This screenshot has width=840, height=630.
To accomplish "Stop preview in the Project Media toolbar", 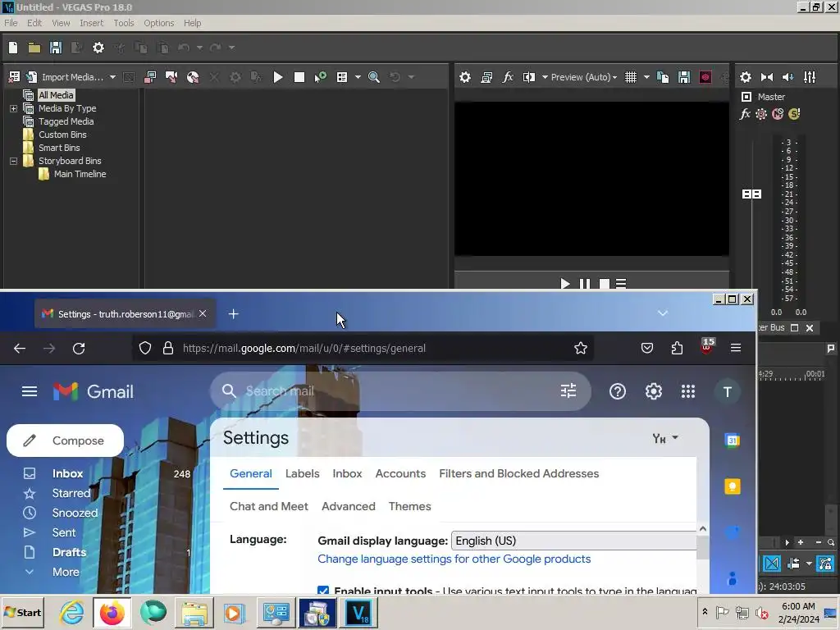I will [299, 77].
